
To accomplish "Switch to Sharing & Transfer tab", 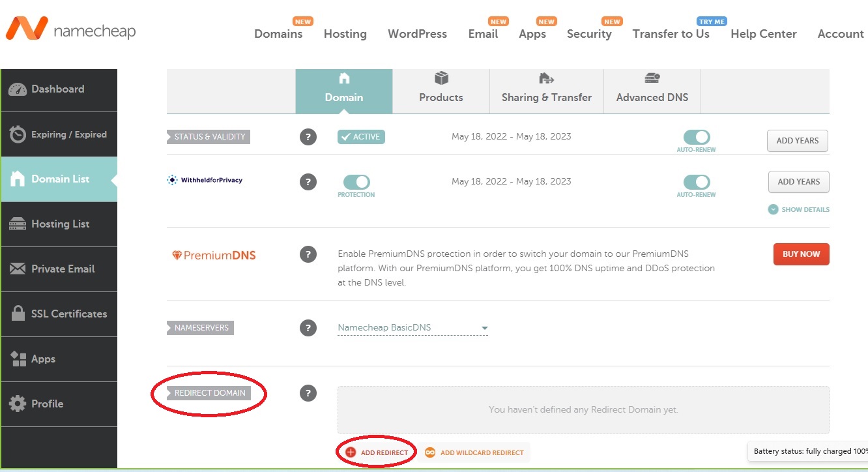I will pyautogui.click(x=547, y=91).
